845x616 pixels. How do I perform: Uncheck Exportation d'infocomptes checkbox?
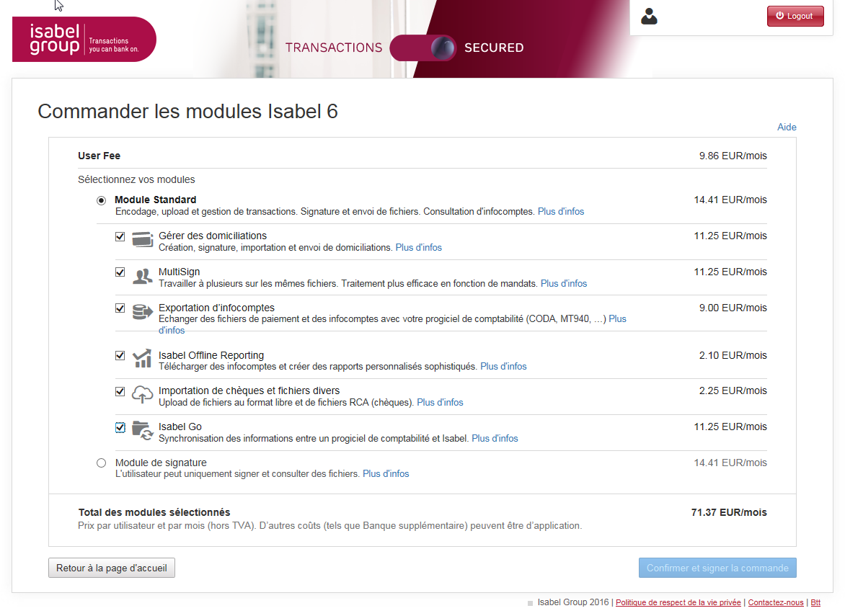click(120, 308)
